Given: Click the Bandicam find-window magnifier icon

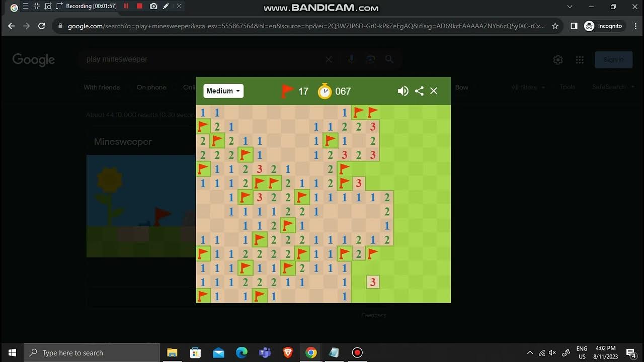Looking at the screenshot, I should point(48,6).
